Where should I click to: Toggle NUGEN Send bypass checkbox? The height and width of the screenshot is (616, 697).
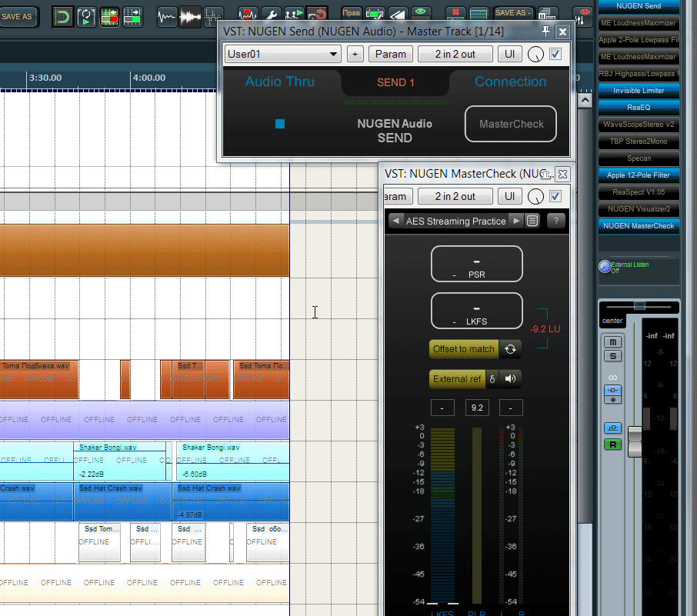(555, 55)
